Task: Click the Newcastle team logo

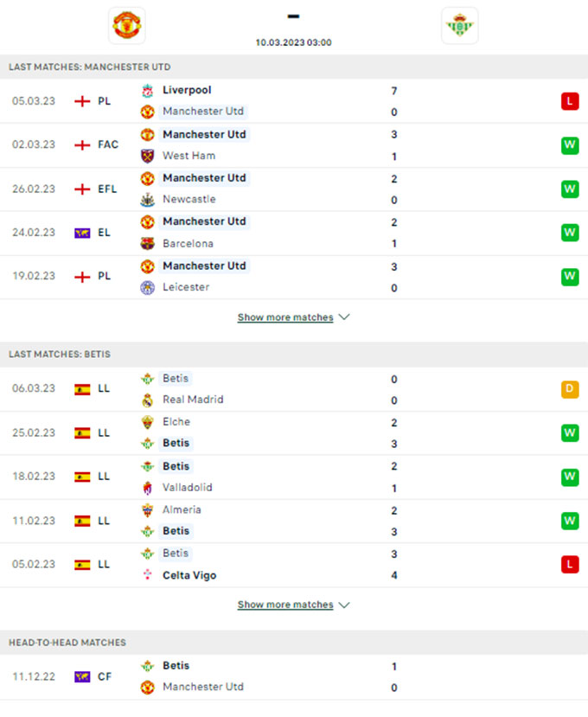Action: pyautogui.click(x=148, y=200)
